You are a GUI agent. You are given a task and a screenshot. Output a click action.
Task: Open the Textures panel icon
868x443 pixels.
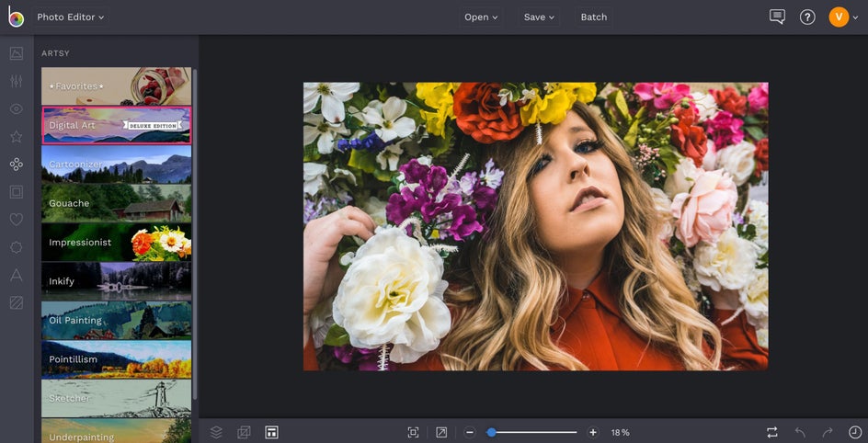pyautogui.click(x=16, y=302)
